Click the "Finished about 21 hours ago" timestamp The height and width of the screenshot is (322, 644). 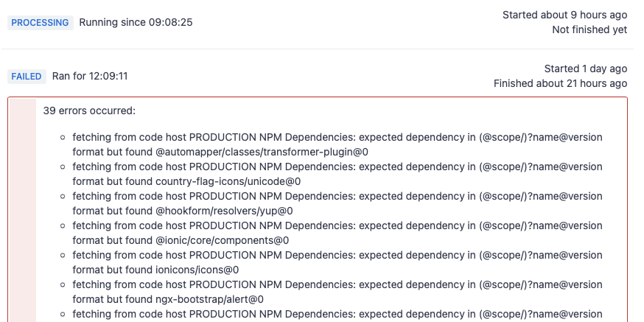pyautogui.click(x=560, y=83)
